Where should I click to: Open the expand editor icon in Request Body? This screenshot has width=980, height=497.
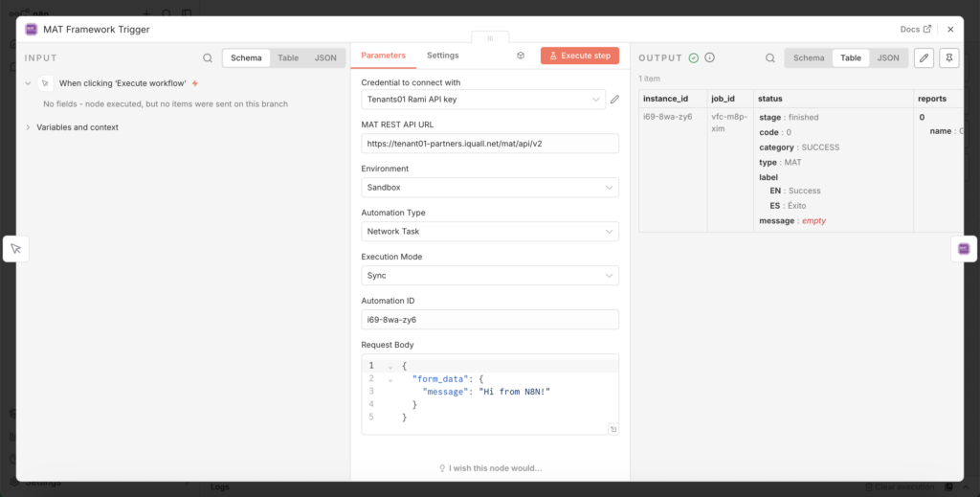(x=612, y=429)
